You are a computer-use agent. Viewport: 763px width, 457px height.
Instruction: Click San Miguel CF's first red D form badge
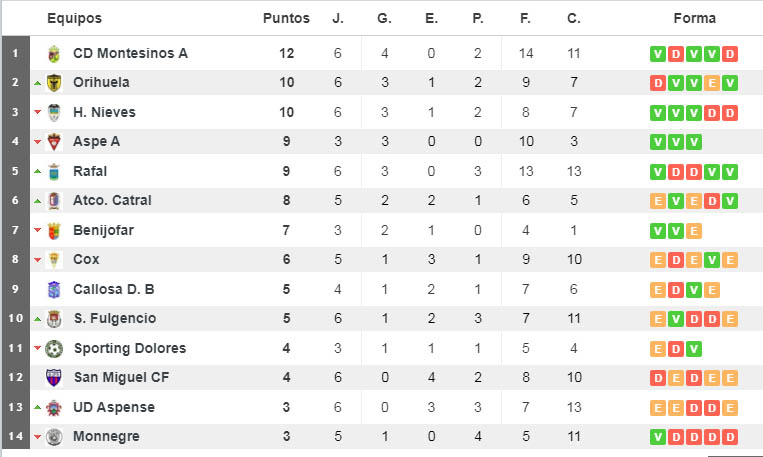tap(658, 378)
